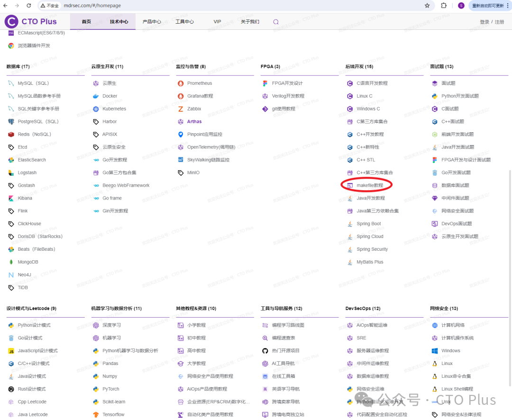Viewport: 512px width, 420px height.
Task: Open the Spring Boot link
Action: pos(369,224)
